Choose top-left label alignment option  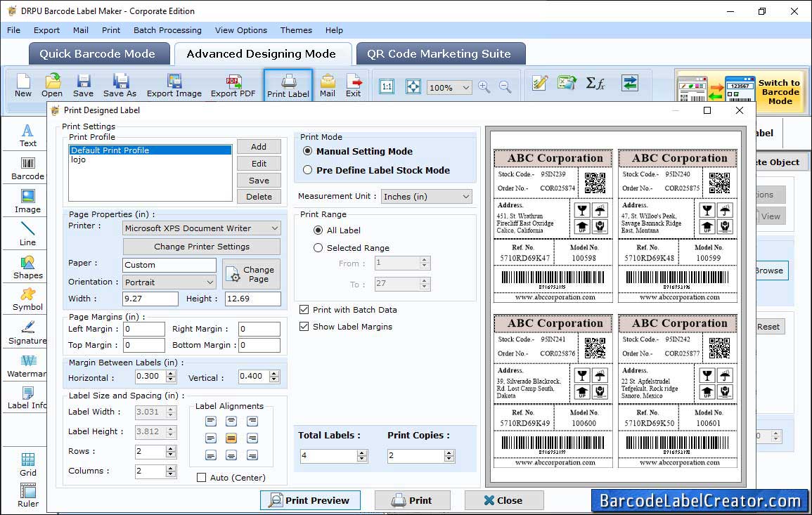210,422
